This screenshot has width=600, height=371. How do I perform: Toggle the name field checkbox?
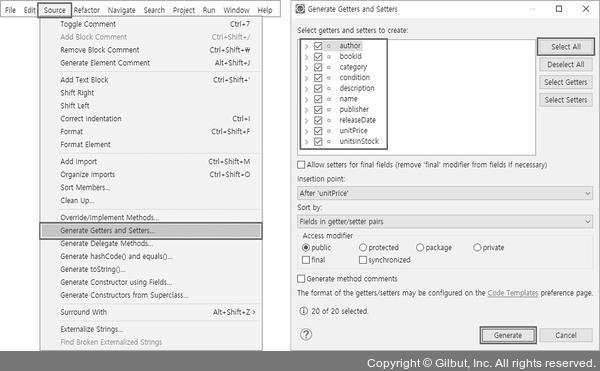(318, 99)
